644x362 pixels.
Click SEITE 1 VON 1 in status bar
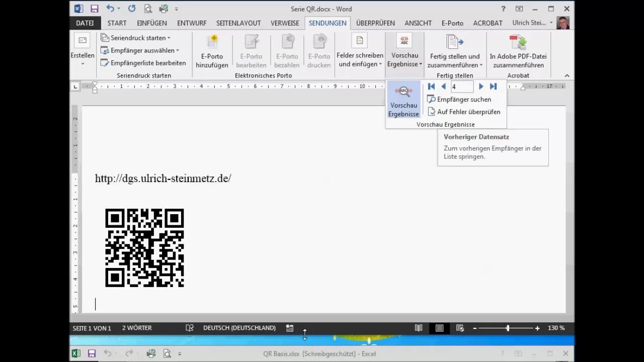[92, 328]
